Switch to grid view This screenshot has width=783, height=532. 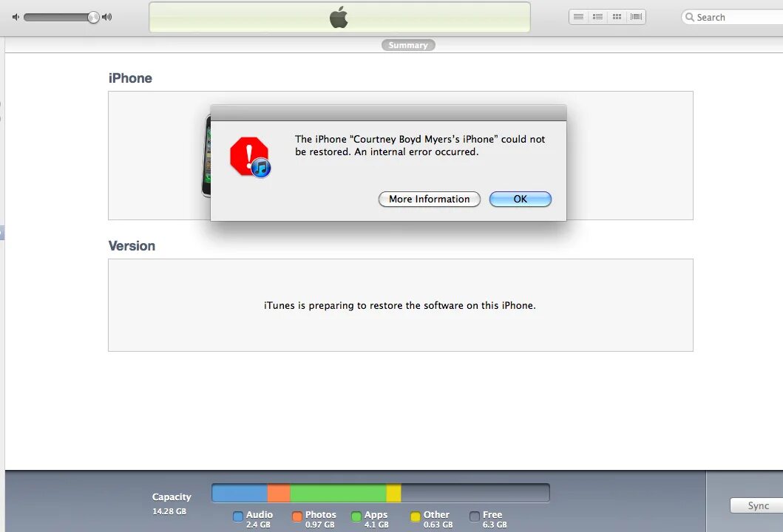(617, 16)
